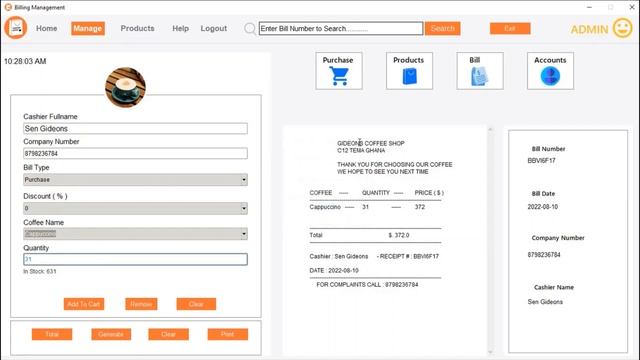Click the Company Number input field
The image size is (640, 360).
click(x=135, y=153)
